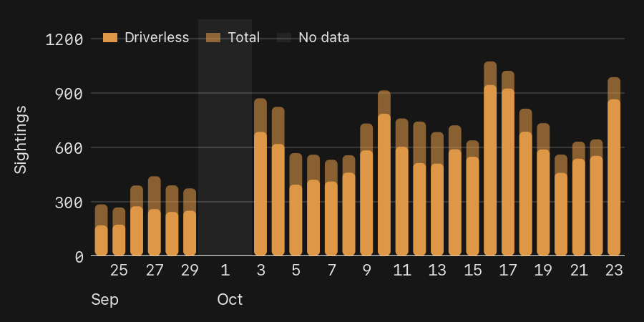This screenshot has height=322, width=644.
Task: Click the x-axis tick label 5
Action: click(296, 270)
